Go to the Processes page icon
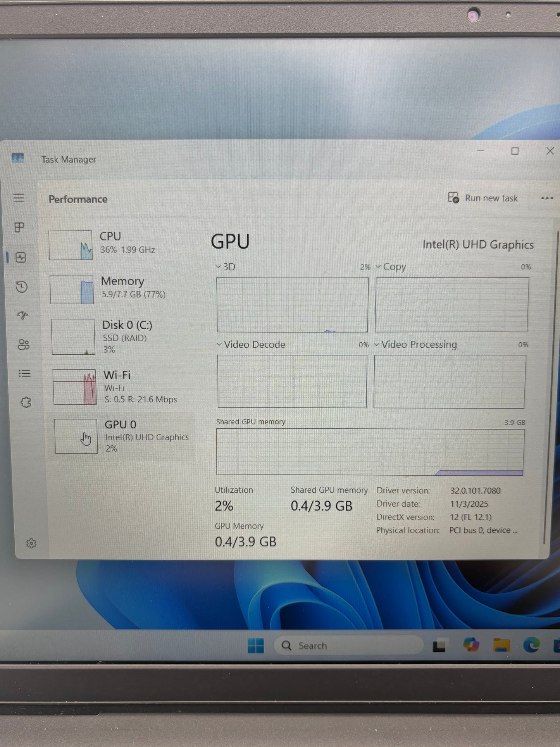 (x=19, y=227)
